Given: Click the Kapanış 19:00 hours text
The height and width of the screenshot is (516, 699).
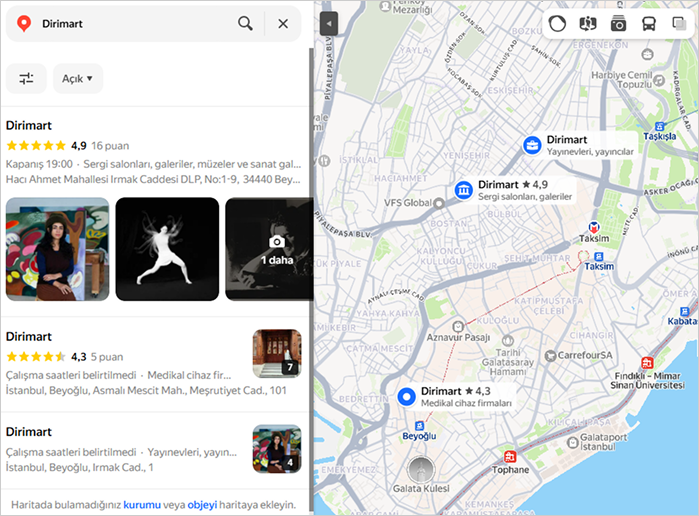Looking at the screenshot, I should point(39,164).
